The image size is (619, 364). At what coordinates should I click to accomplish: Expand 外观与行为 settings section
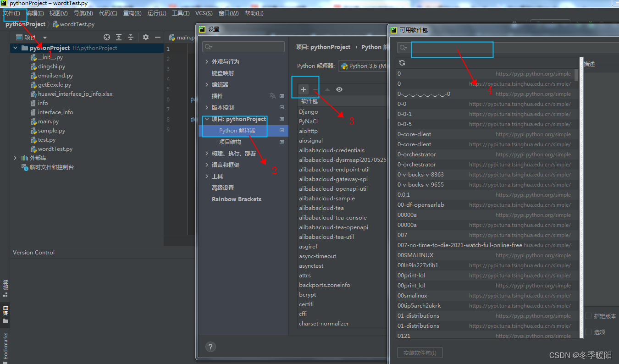click(207, 61)
